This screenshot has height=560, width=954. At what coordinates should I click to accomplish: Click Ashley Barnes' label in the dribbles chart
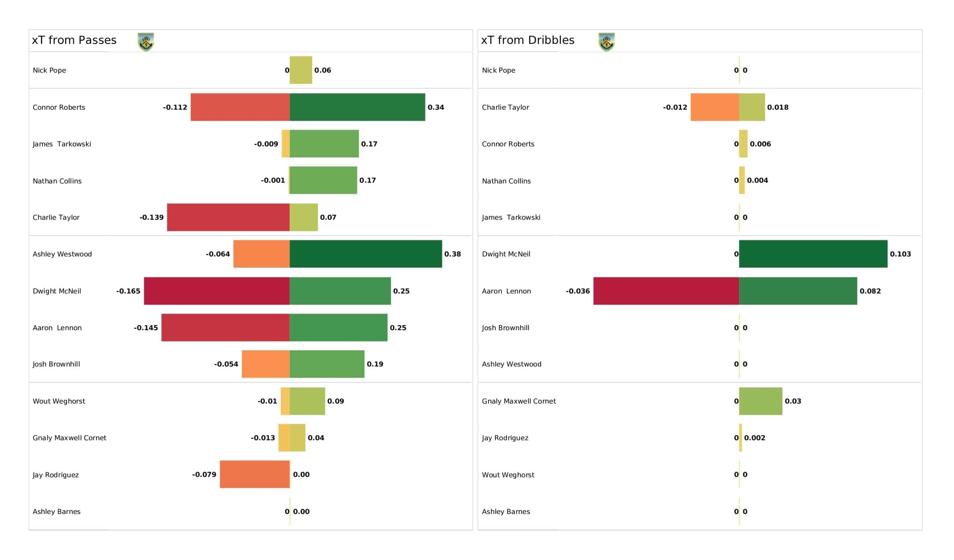click(x=506, y=512)
